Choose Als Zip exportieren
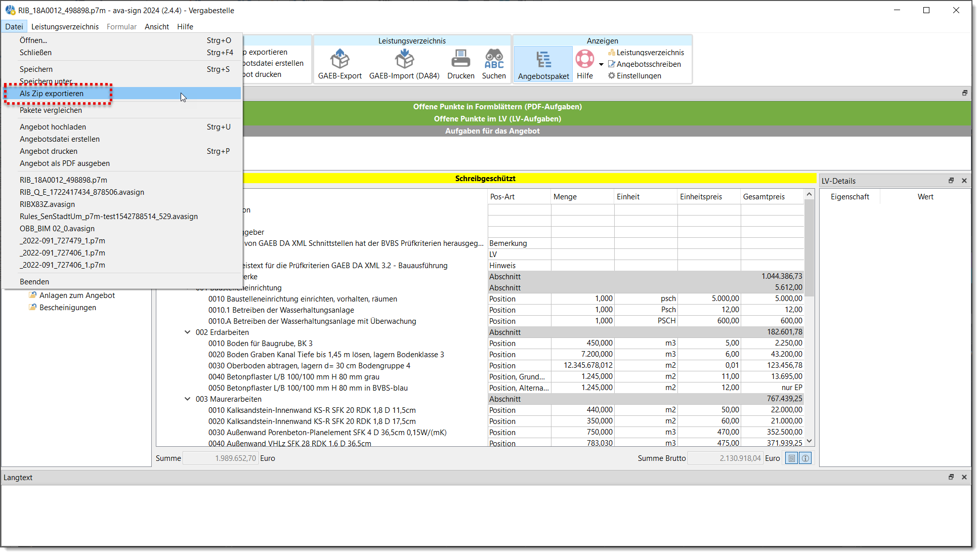Viewport: 980px width, 555px height. point(121,94)
